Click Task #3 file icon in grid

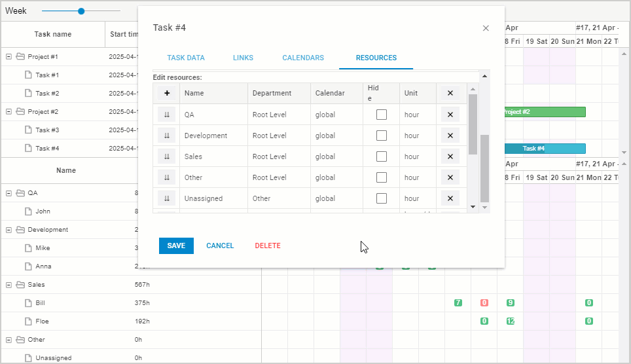(x=28, y=130)
